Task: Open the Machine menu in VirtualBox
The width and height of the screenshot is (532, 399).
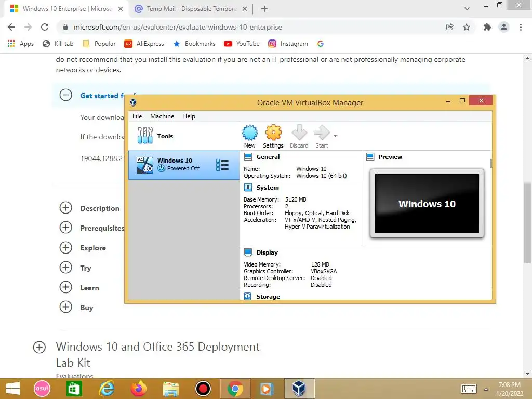Action: [162, 116]
